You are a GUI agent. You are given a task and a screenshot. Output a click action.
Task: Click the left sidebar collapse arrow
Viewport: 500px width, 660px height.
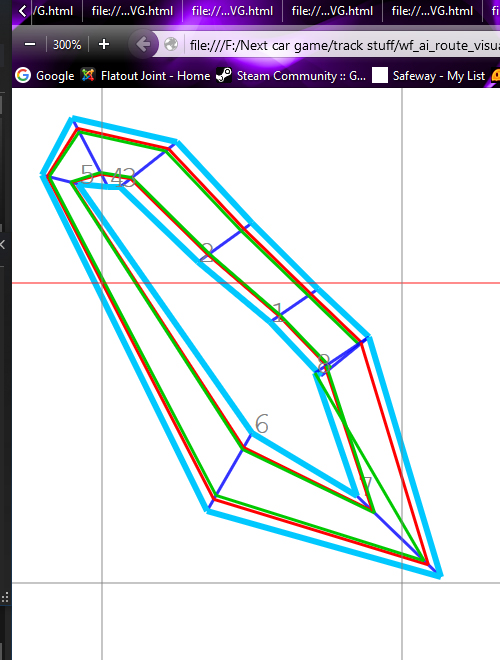3,244
